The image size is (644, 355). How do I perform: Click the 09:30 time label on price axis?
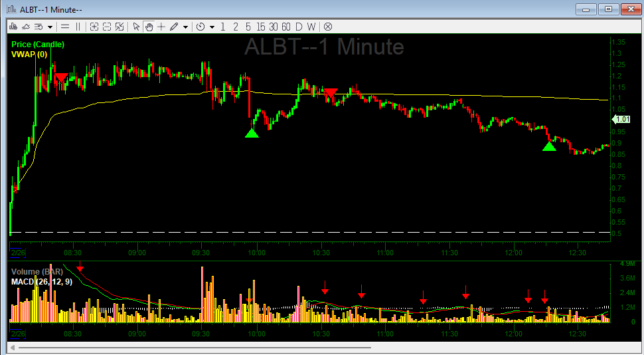pyautogui.click(x=201, y=253)
